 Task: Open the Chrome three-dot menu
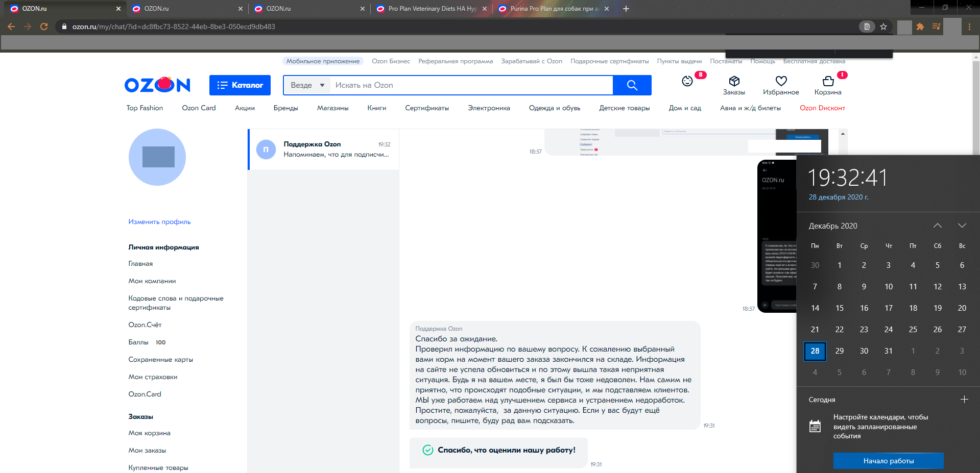click(x=969, y=27)
